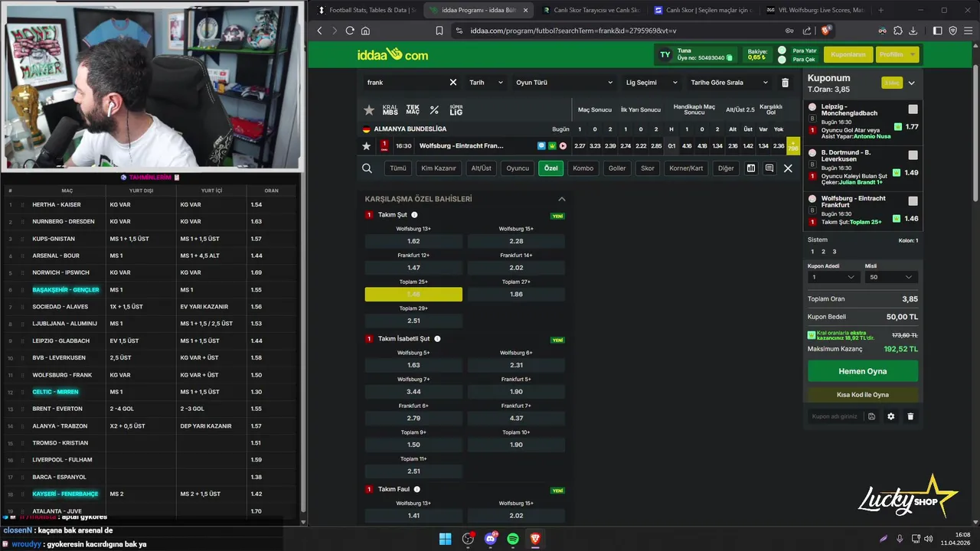
Task: Clear the 'frank' search with the X
Action: click(452, 83)
